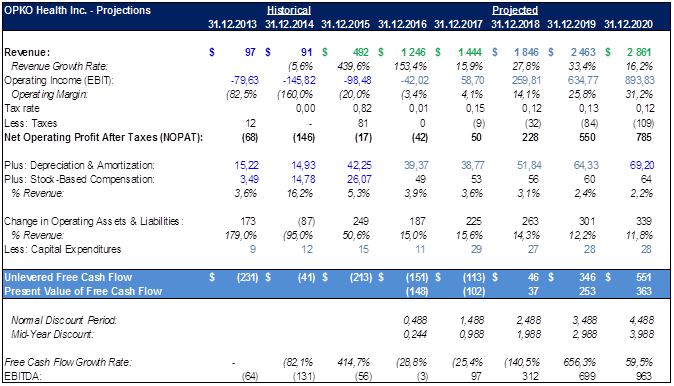Select EBITDA value 963 for 2020
This screenshot has height=386, width=674.
(644, 377)
